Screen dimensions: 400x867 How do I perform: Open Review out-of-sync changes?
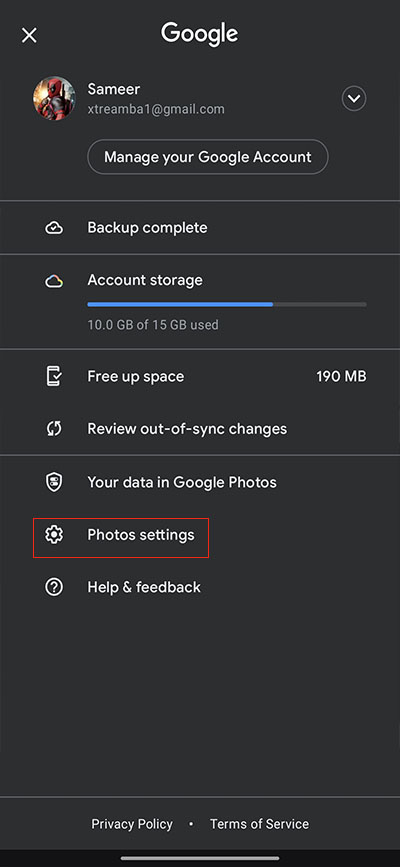(x=200, y=429)
